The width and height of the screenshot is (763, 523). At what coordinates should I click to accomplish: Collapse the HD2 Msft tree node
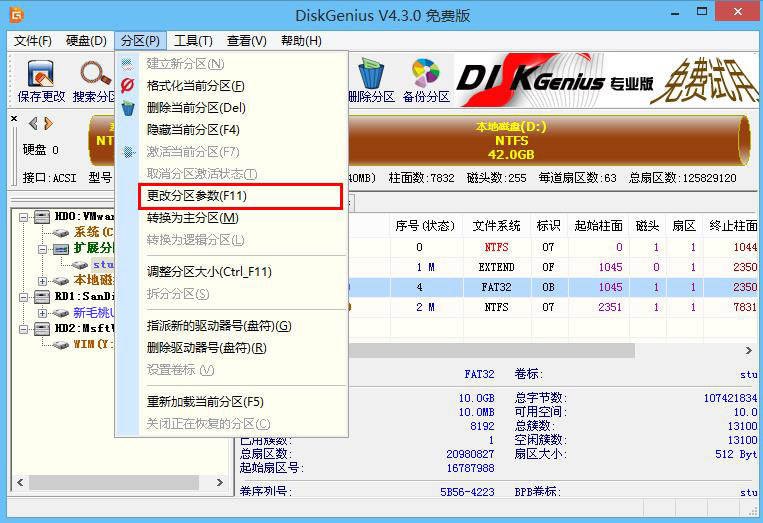(23, 329)
